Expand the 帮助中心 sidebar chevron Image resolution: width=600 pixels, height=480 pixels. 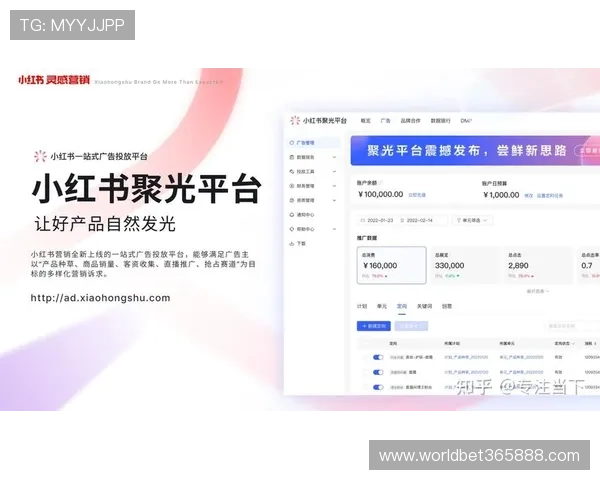tap(334, 229)
